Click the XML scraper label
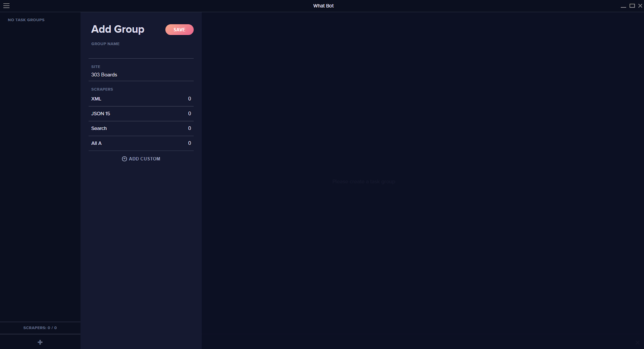This screenshot has width=644, height=349. [x=96, y=99]
